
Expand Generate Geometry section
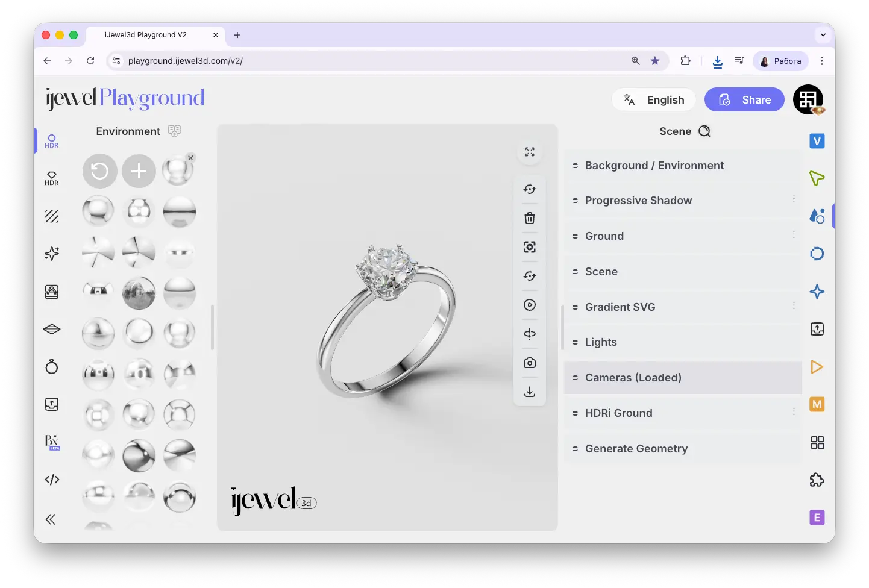(683, 449)
